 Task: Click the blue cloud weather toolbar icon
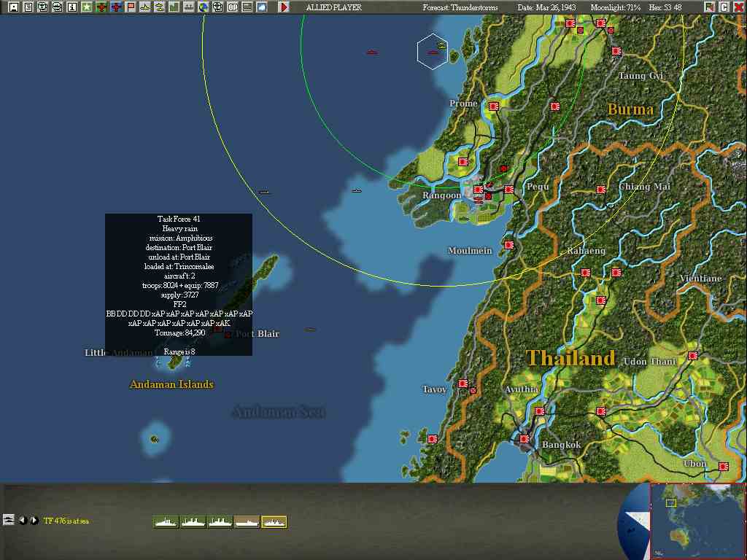point(262,7)
